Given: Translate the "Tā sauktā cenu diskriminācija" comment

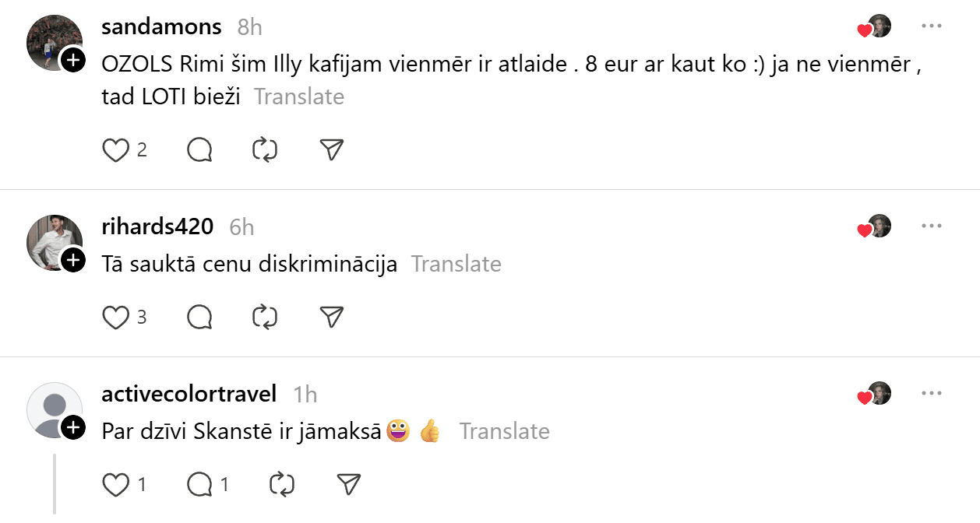Looking at the screenshot, I should coord(457,264).
